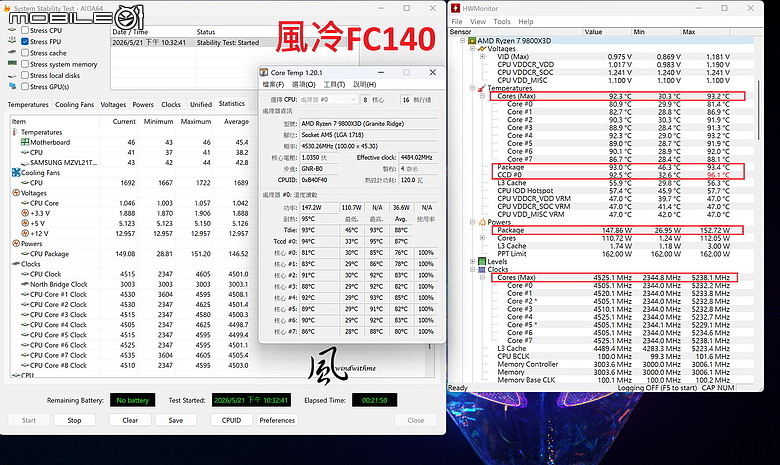Click the Voltages lightning icon in HWMonitor
This screenshot has width=780, height=465.
[482, 49]
